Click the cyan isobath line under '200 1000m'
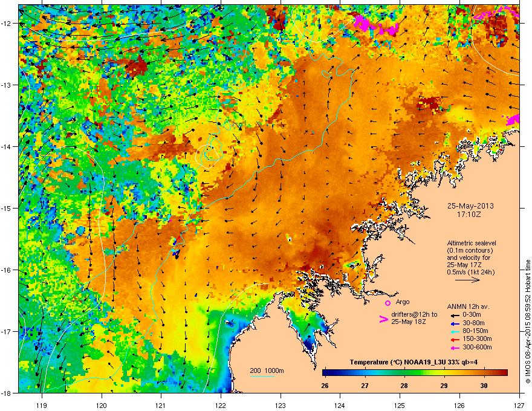Image resolution: width=532 pixels, height=411 pixels. point(262,376)
